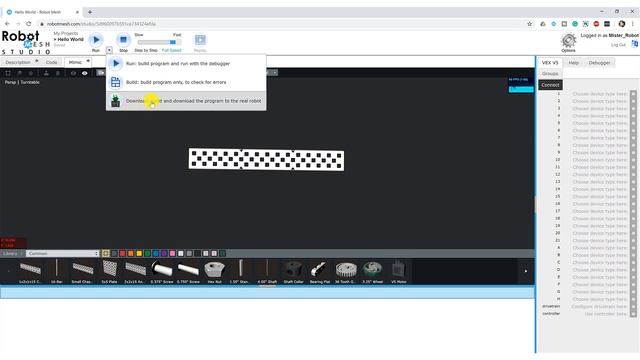Screen dimensions: 640x360
Task: Click the icon beside Log Out
Action: [x=635, y=44]
